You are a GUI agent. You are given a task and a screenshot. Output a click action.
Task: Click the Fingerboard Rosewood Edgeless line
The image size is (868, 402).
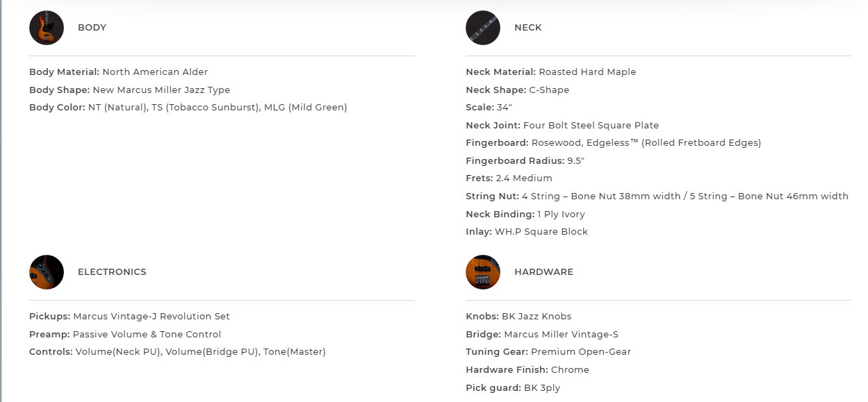coord(613,143)
